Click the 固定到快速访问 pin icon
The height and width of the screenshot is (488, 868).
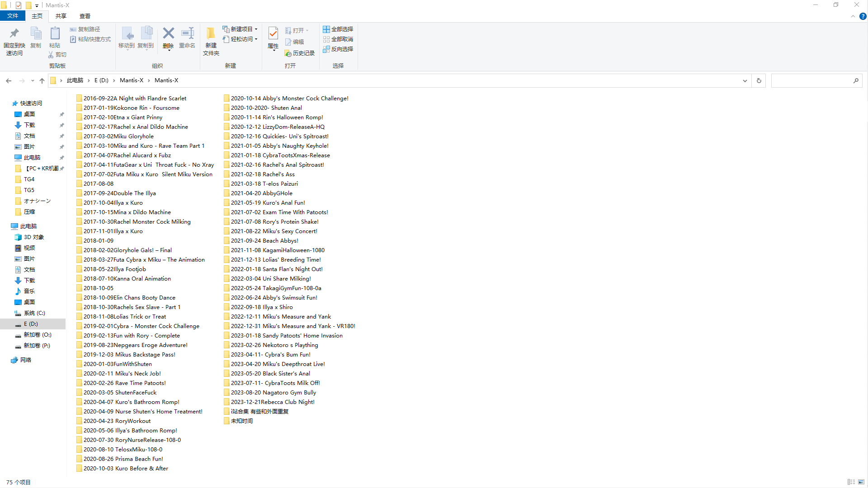click(x=14, y=33)
